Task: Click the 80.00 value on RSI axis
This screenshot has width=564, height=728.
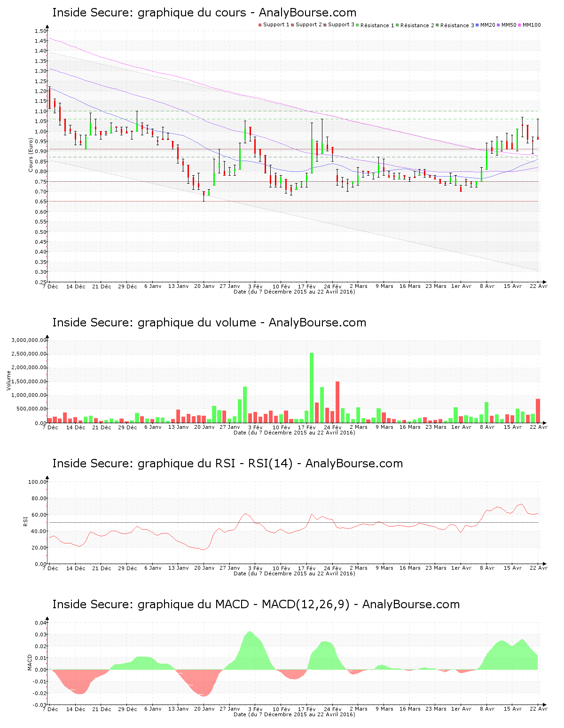Action: coord(38,498)
